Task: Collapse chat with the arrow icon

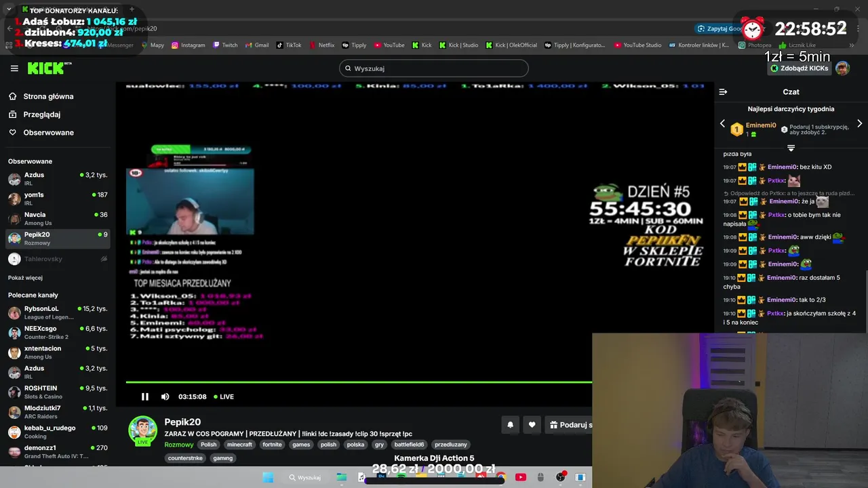Action: (723, 91)
